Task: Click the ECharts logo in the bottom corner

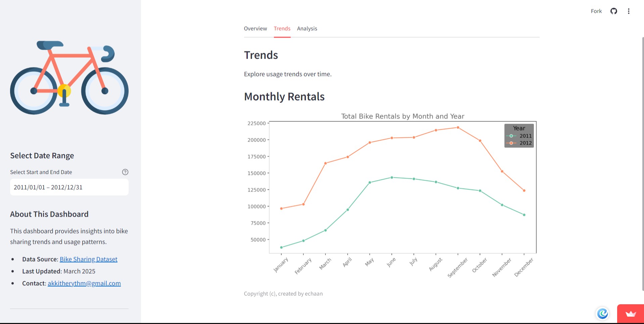Action: coord(602,314)
